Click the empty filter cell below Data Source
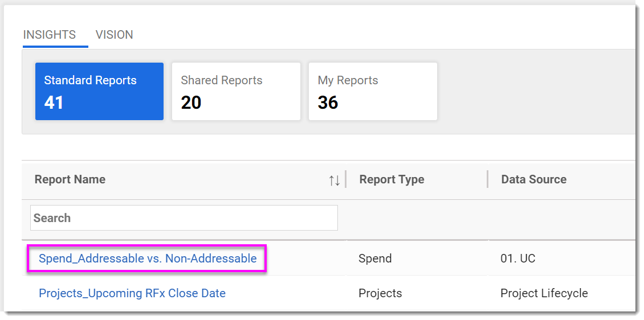This screenshot has height=320, width=644. 561,218
